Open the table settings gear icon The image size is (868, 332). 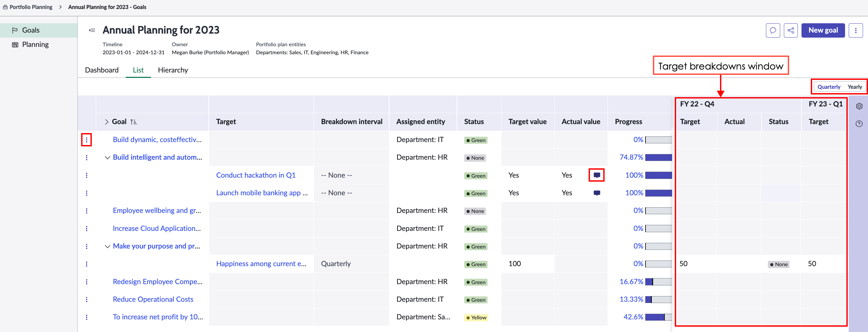tap(859, 106)
